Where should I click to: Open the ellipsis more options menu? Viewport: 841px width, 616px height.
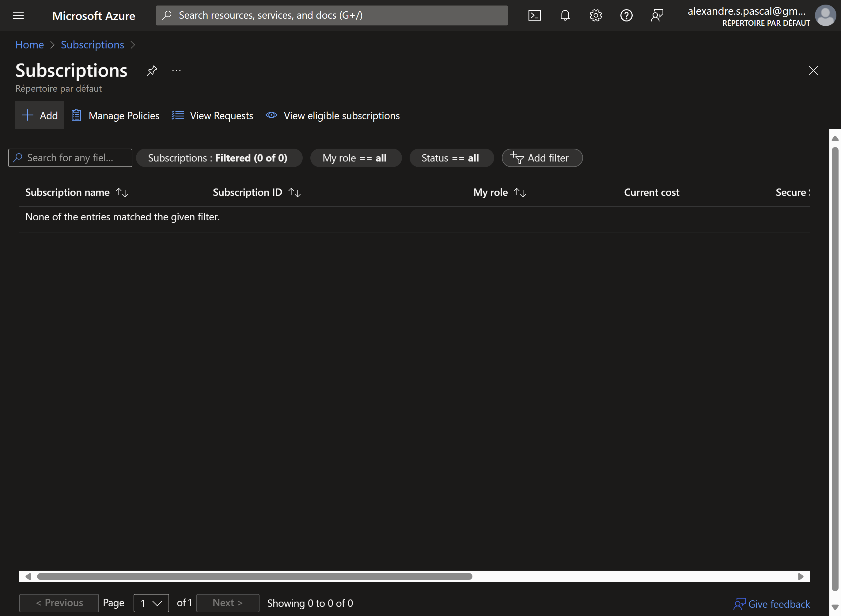pos(176,70)
